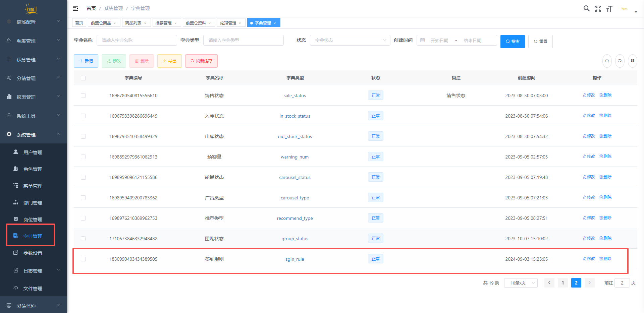
Task: Open the 字典状态 status dropdown
Action: [350, 40]
